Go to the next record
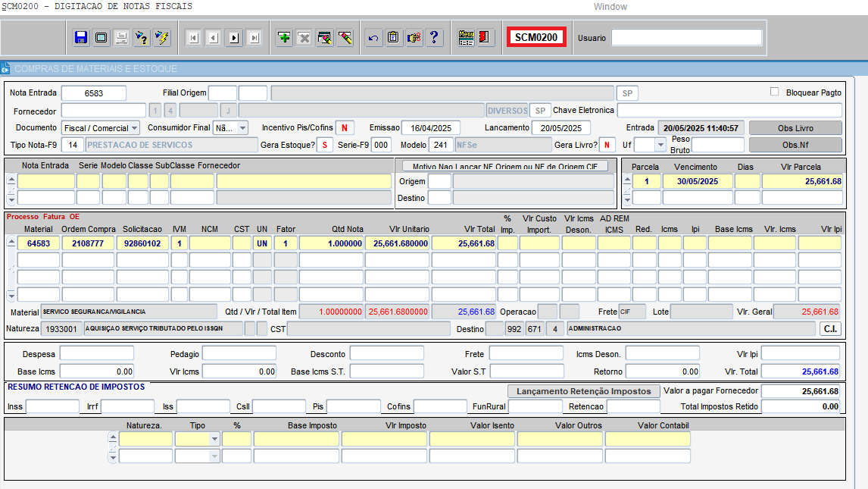 (x=234, y=38)
